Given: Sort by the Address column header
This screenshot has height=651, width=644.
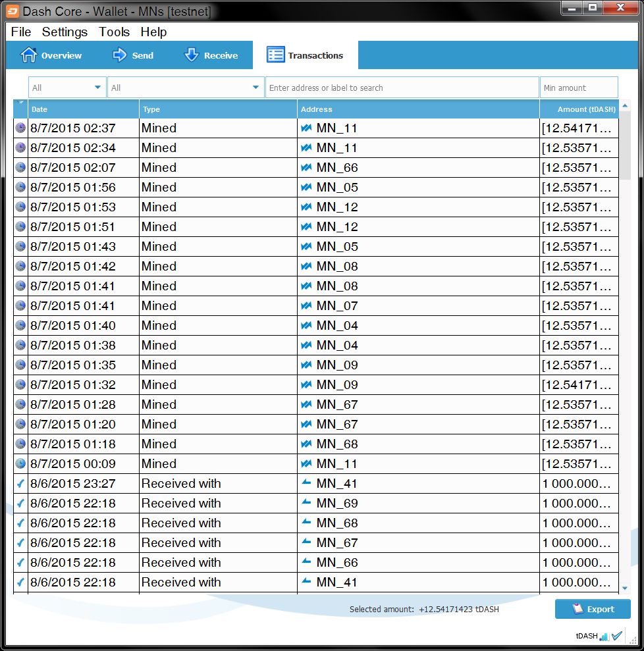Looking at the screenshot, I should 418,109.
